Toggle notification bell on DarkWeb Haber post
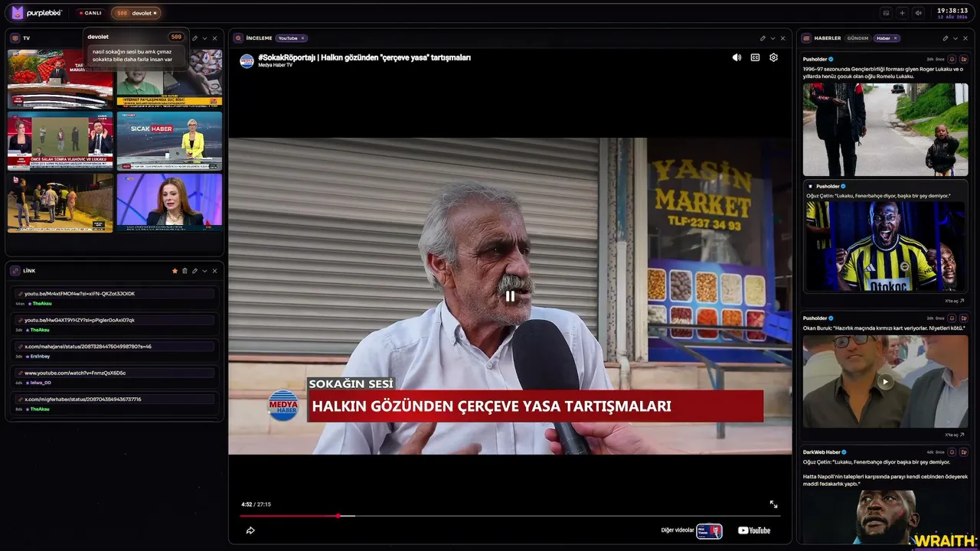980x551 pixels. pos(952,452)
